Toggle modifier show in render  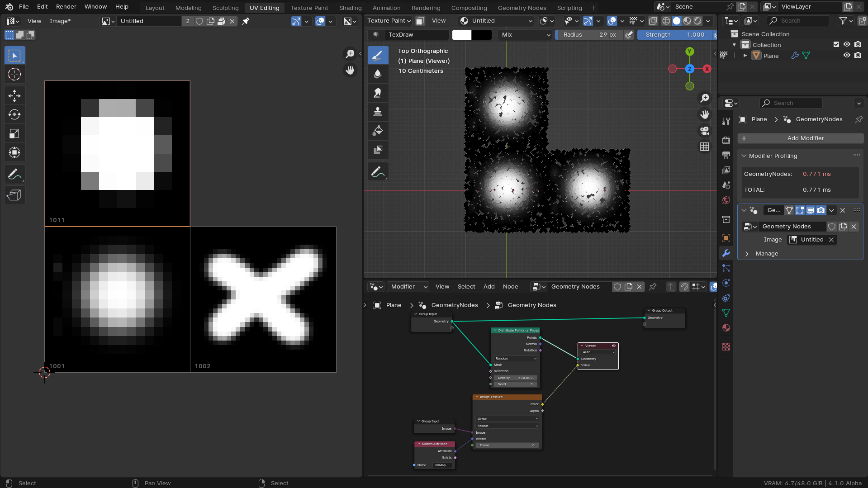tap(821, 210)
